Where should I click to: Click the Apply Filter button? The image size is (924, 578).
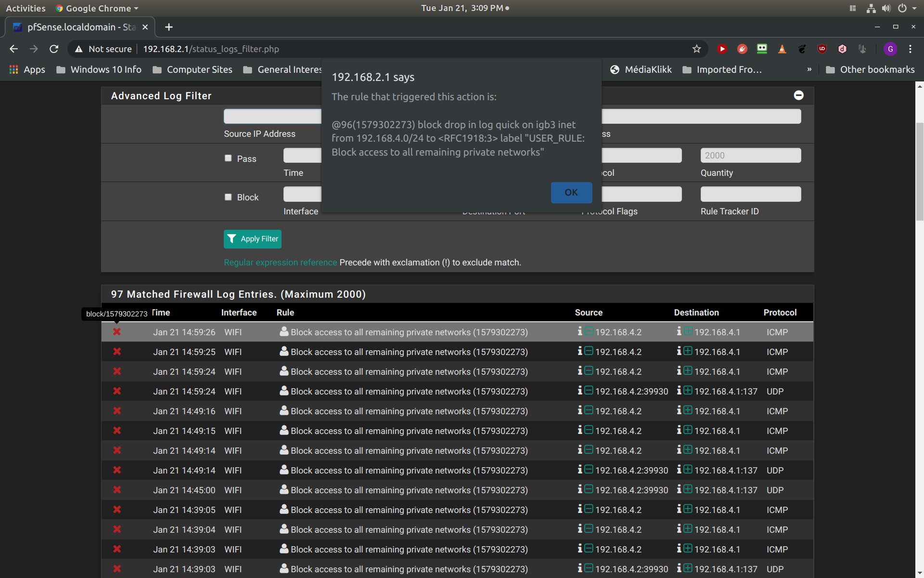[x=253, y=239]
